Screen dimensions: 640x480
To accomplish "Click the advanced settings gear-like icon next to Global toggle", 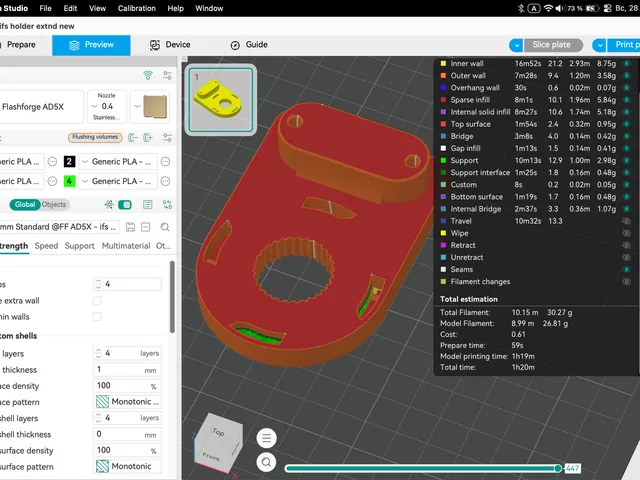I will click(109, 204).
